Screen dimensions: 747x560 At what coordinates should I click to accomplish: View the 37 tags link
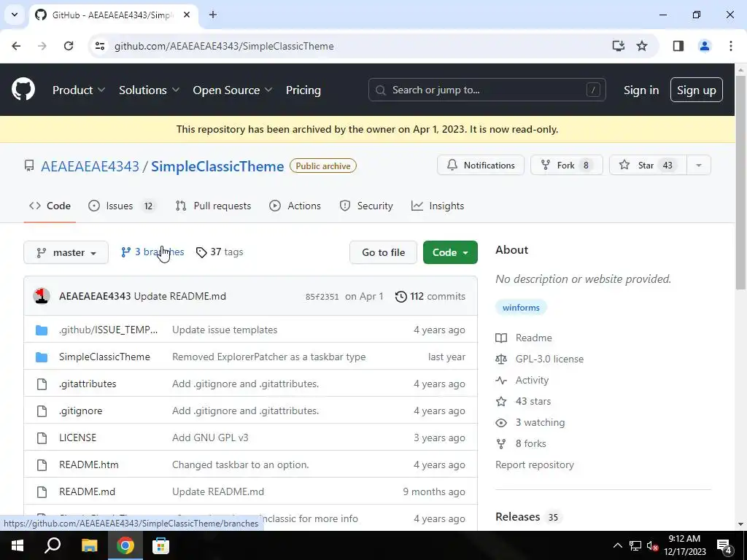pos(220,252)
